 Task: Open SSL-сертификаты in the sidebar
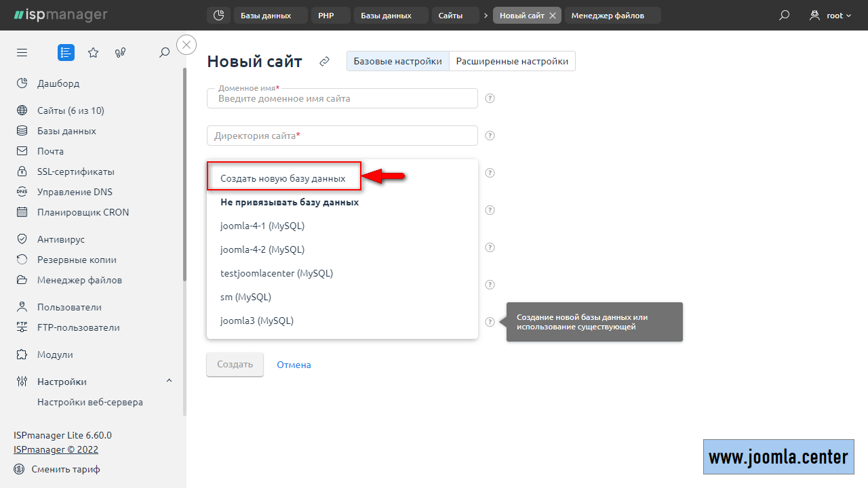point(75,171)
